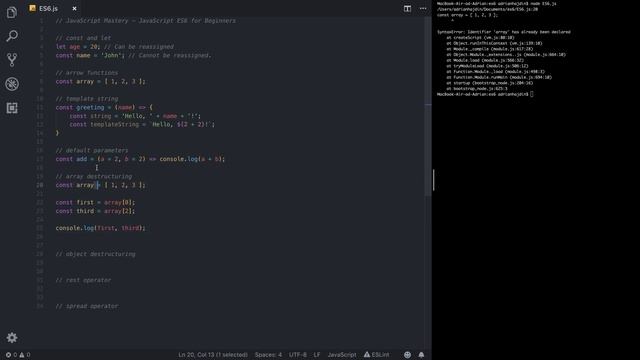The height and width of the screenshot is (360, 640).
Task: Click 'const greeting' on line 11
Action: pos(80,107)
